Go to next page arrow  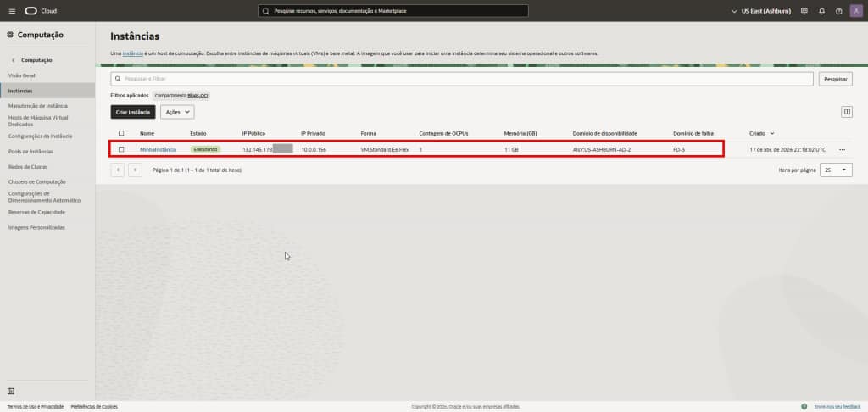coord(135,170)
